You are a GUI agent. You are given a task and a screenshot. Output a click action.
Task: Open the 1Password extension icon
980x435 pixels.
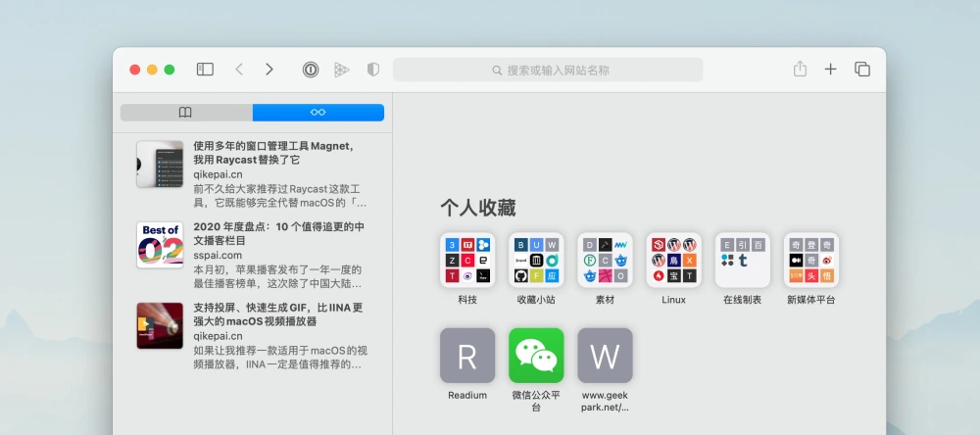tap(311, 70)
